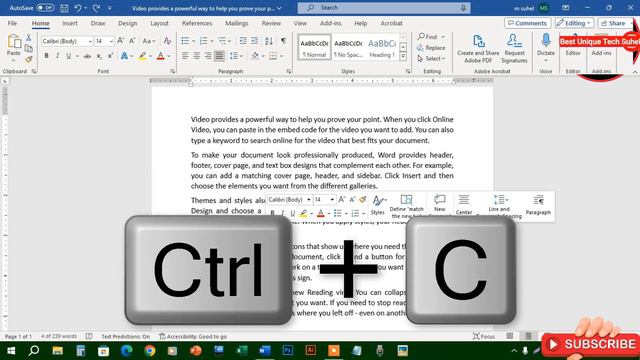This screenshot has height=360, width=640.
Task: Apply the Heading 1 style
Action: point(382,47)
